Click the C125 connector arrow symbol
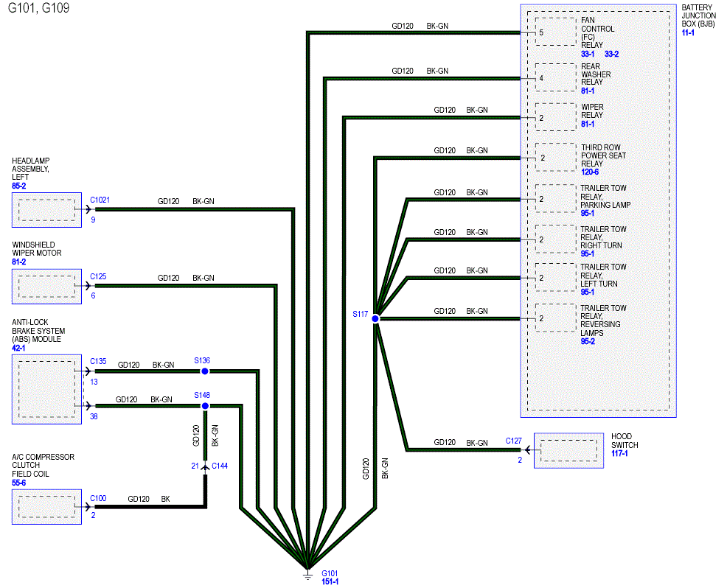This screenshot has height=588, width=727. click(x=88, y=285)
